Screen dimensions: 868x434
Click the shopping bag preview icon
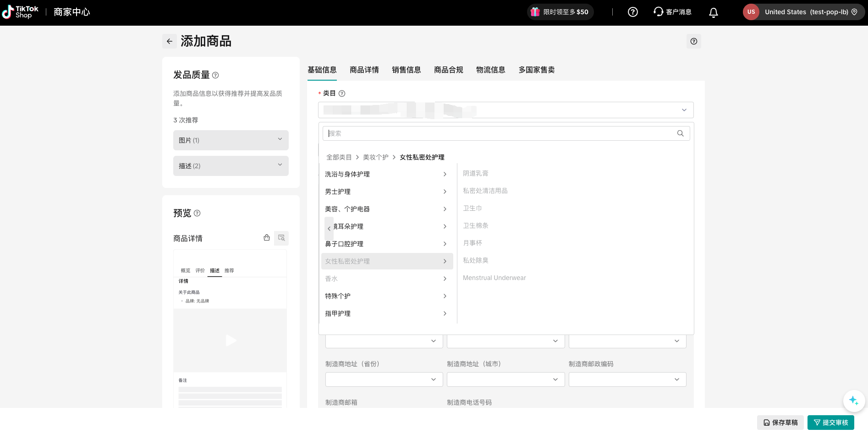point(267,238)
